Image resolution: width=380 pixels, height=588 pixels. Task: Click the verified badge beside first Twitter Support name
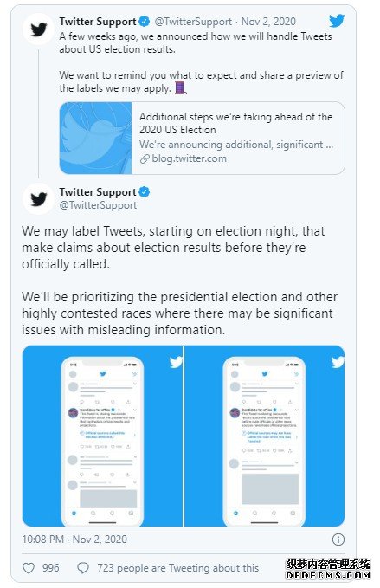145,22
